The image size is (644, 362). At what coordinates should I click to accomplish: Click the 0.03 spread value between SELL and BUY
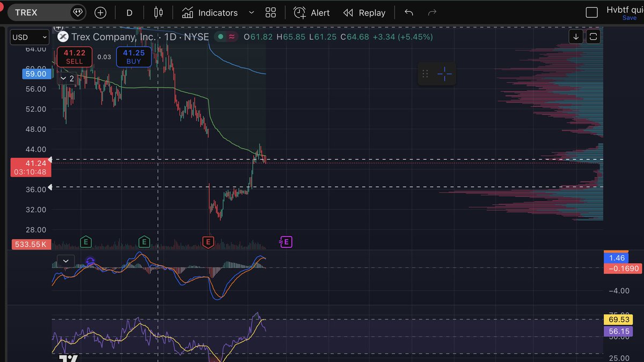104,57
